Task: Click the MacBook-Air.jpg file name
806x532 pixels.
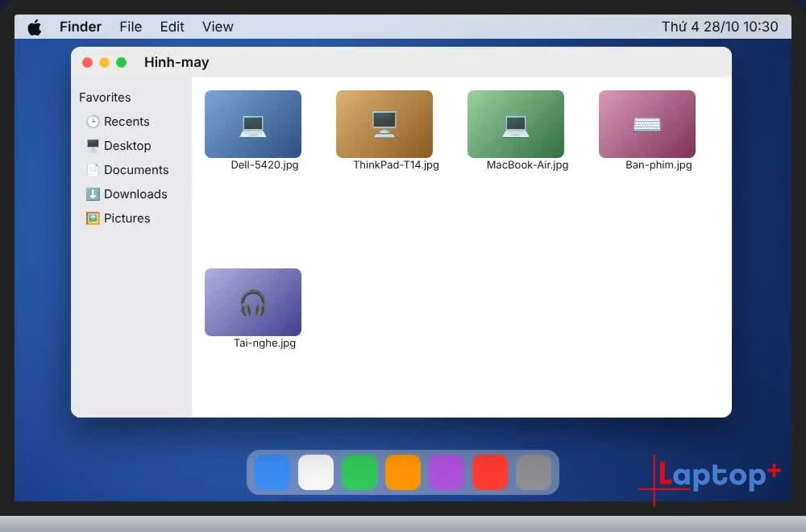Action: tap(527, 165)
